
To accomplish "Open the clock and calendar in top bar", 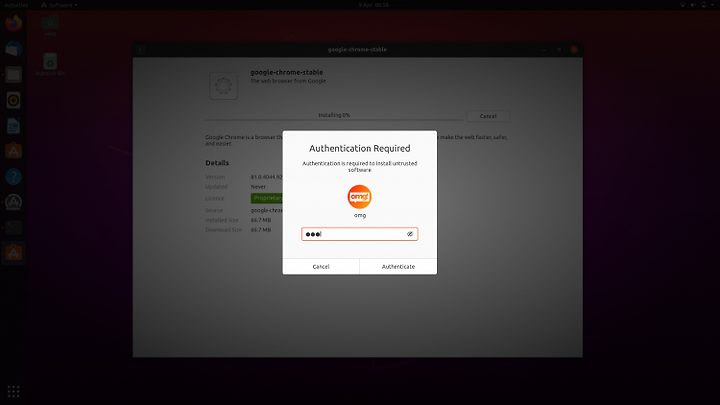I will pos(373,5).
